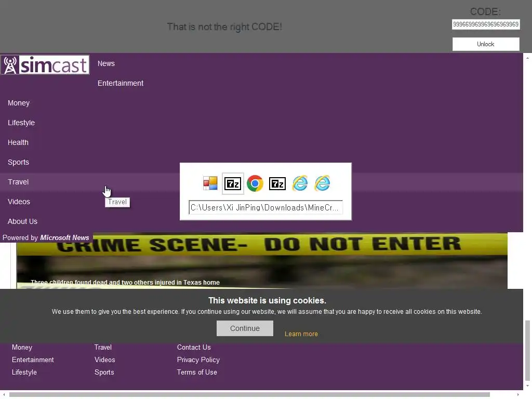Screen dimensions: 532x399
Task: Open the Terms of Use footer link
Action: click(197, 372)
